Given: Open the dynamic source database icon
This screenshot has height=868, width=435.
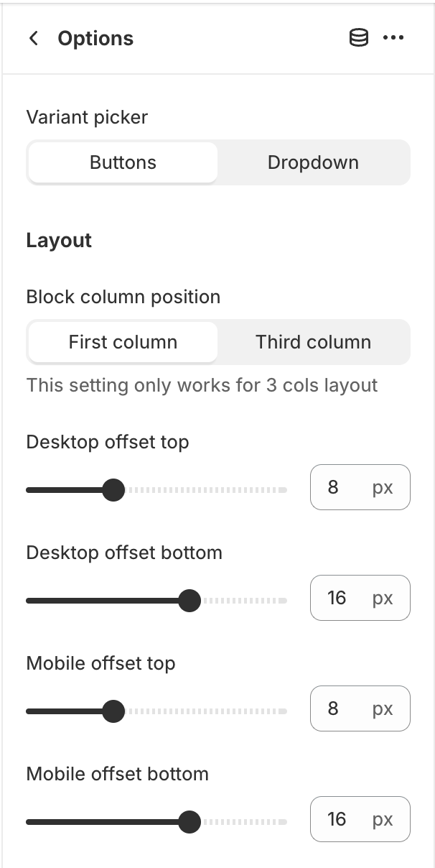Looking at the screenshot, I should tap(358, 39).
